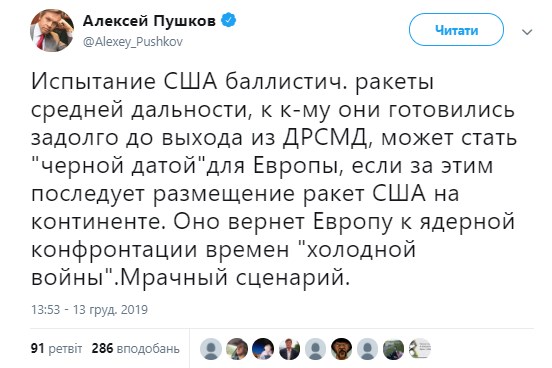The width and height of the screenshot is (552, 368).
Task: Open the last gray default liker avatar
Action: pos(367,349)
